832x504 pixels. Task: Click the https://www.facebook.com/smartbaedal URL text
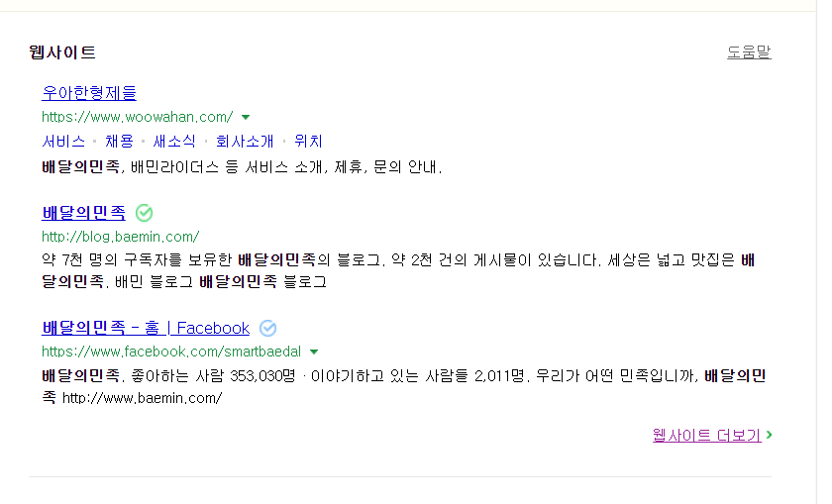[171, 352]
